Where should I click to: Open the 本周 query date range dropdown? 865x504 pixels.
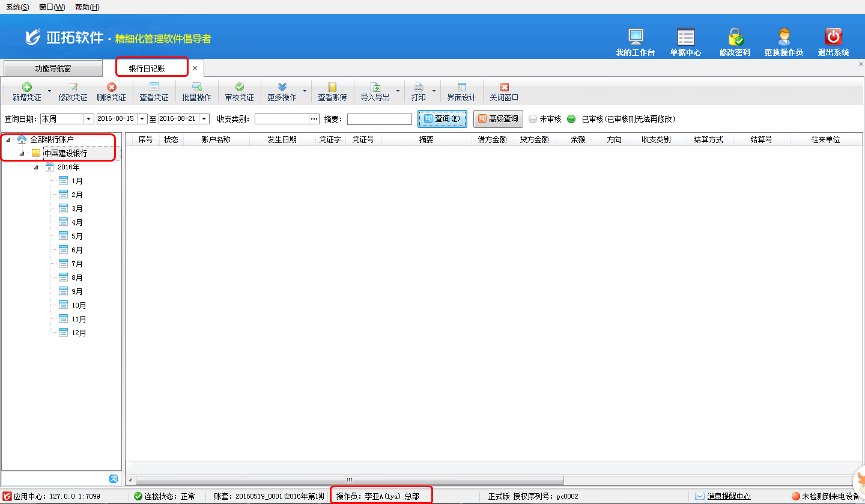click(x=89, y=119)
